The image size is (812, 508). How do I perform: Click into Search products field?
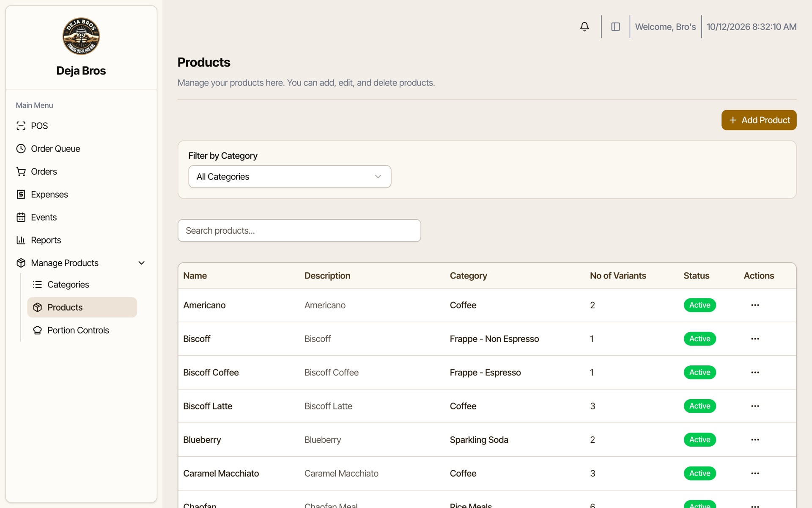coord(299,231)
